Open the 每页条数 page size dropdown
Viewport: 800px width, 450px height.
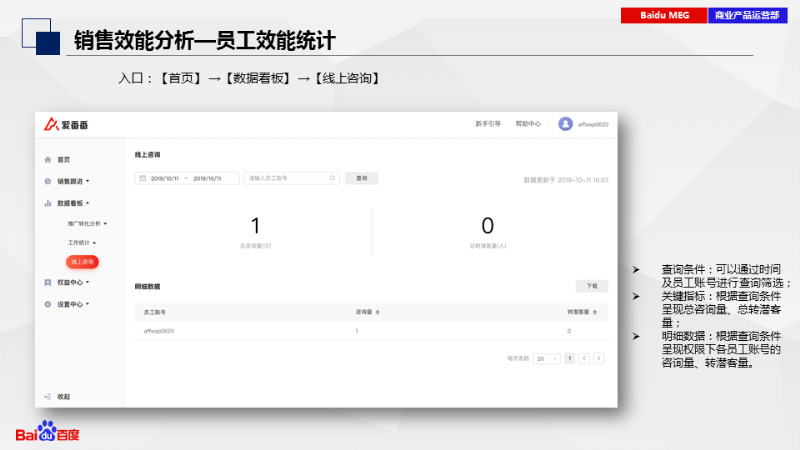(546, 358)
